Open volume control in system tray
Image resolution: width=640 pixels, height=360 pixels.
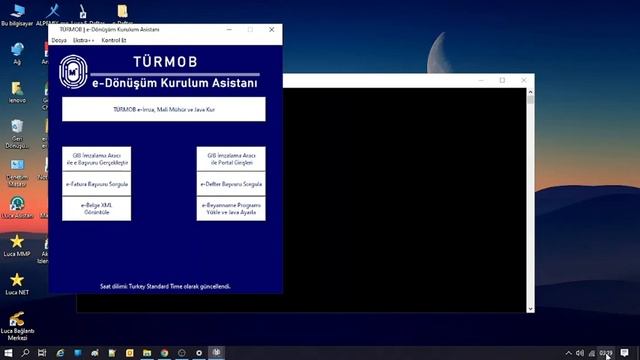[x=580, y=353]
